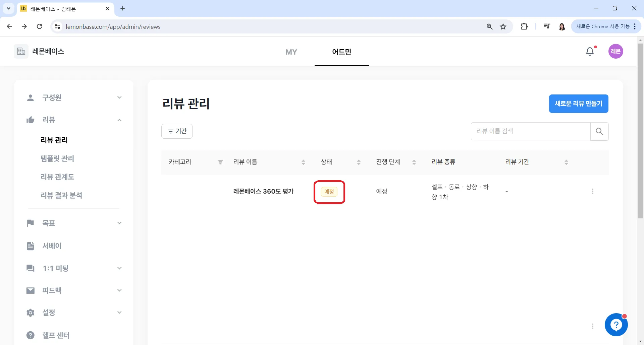Sort by 리뷰 기간 column arrows
644x345 pixels.
pyautogui.click(x=566, y=162)
